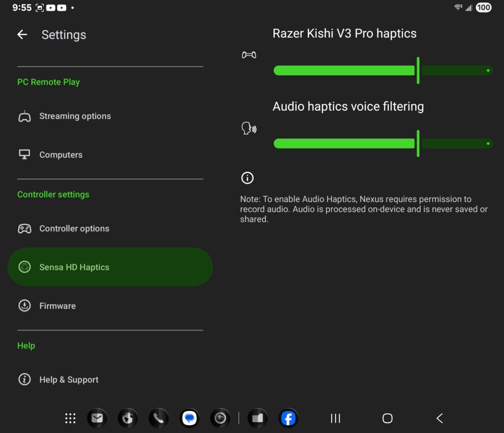
Task: Click the Help section header
Action: click(26, 345)
